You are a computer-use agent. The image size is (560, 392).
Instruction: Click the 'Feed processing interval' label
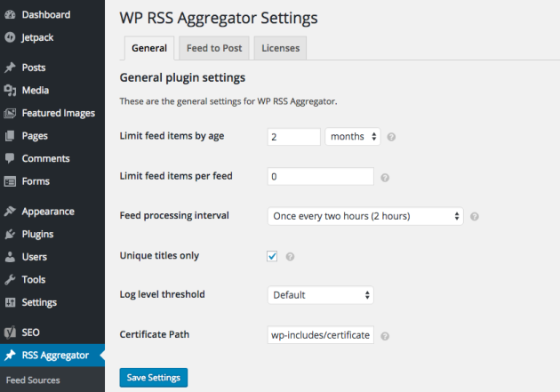click(x=174, y=216)
